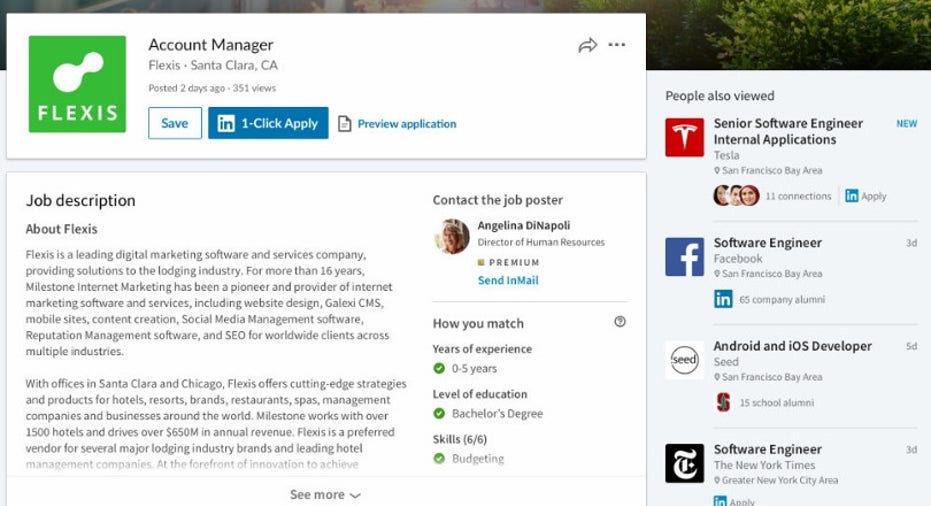This screenshot has height=506, width=931.
Task: Open Senior Software Engineer Internal Applications job
Action: coord(788,131)
